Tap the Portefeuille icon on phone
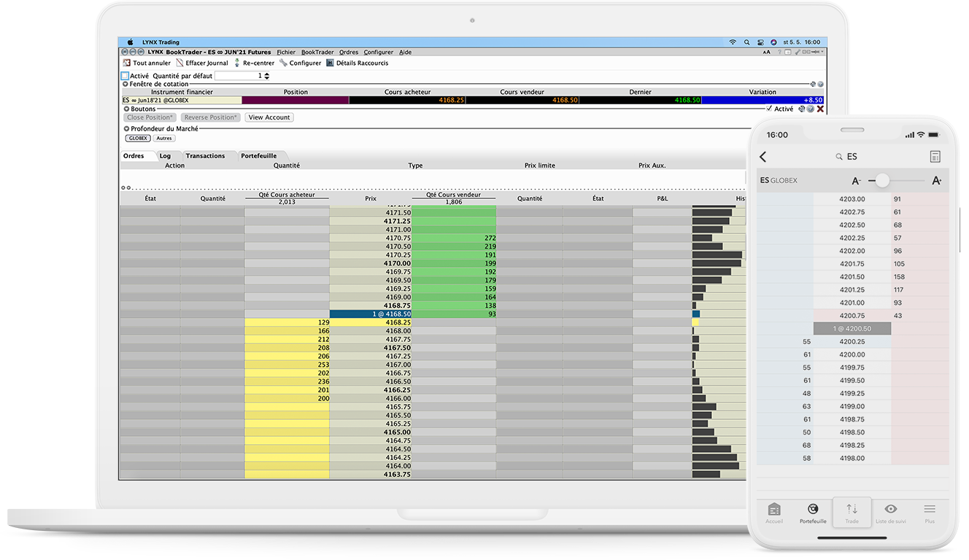 coord(813,509)
